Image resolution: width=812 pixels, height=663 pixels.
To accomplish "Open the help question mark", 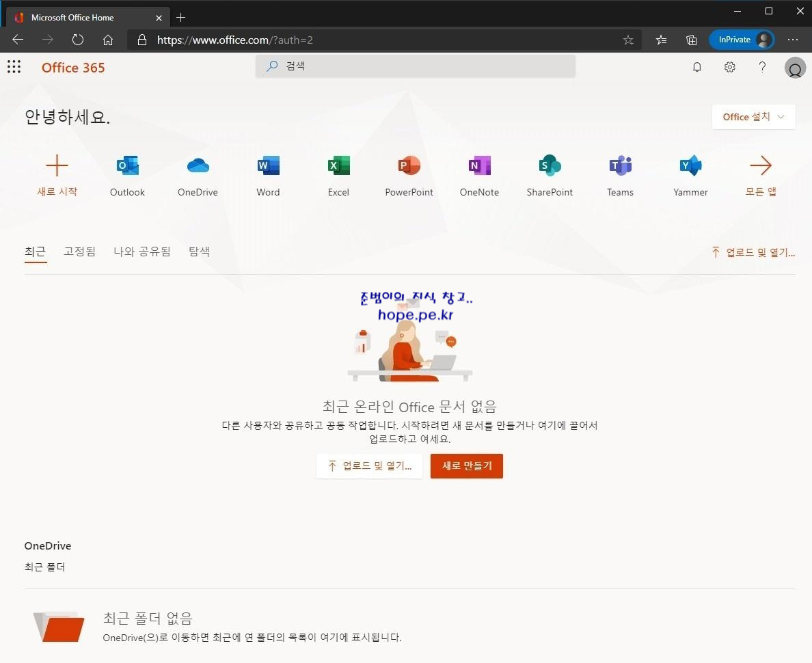I will (x=762, y=68).
